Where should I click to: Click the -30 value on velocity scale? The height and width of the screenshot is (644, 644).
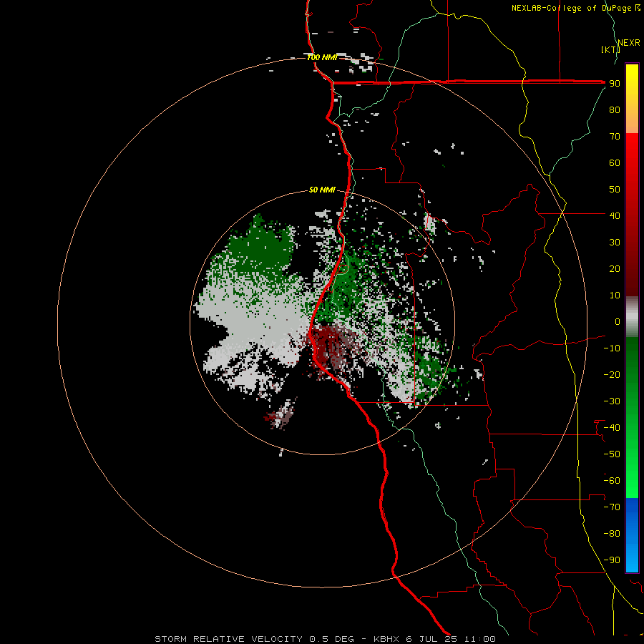(612, 401)
